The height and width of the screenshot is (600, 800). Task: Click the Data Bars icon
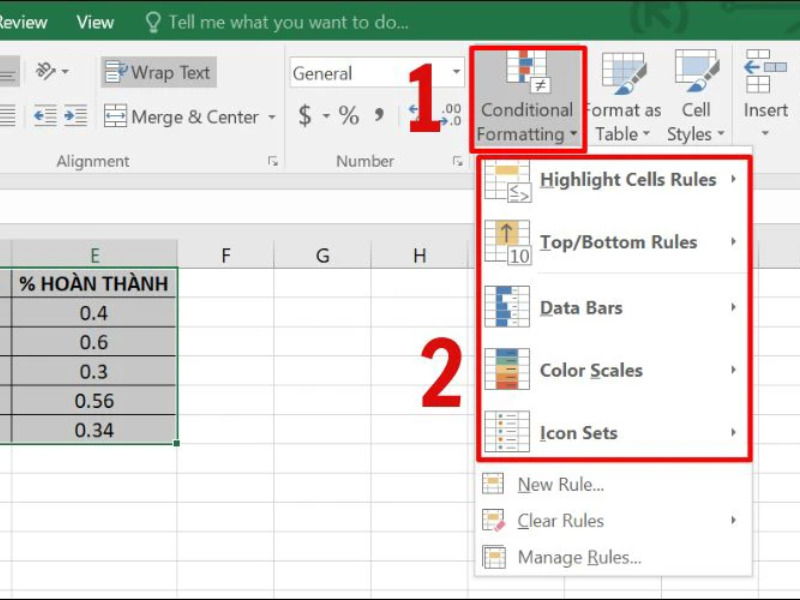pyautogui.click(x=507, y=307)
